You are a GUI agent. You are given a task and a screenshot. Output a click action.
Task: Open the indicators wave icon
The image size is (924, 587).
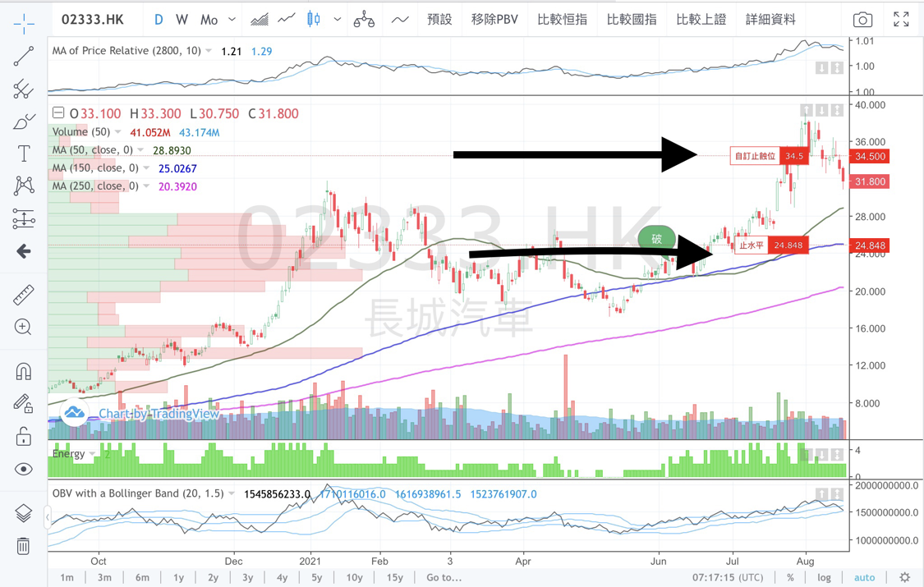pyautogui.click(x=400, y=20)
